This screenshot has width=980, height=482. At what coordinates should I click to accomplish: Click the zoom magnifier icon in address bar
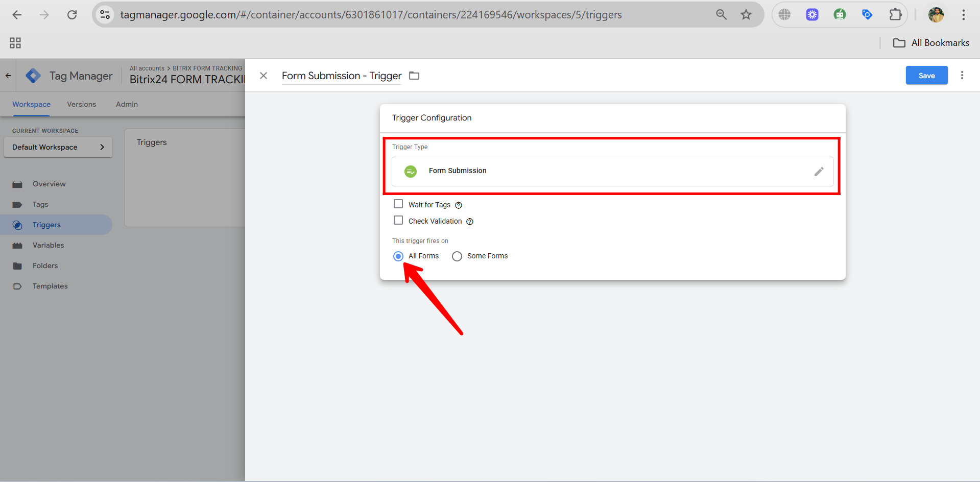(721, 15)
